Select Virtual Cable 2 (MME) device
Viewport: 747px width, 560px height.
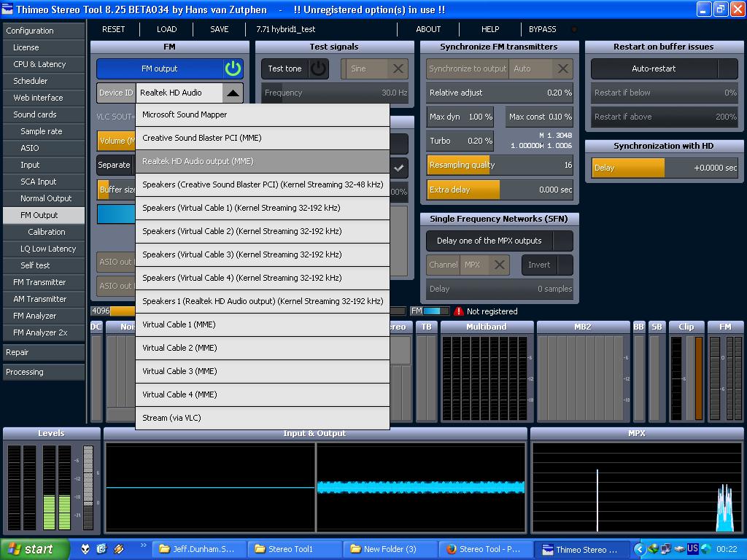coord(263,348)
